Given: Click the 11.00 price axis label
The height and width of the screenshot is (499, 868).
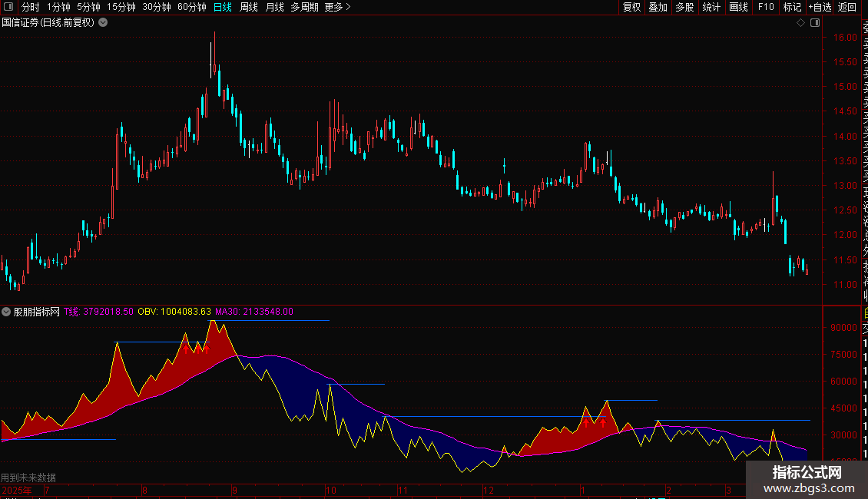Looking at the screenshot, I should coord(845,284).
